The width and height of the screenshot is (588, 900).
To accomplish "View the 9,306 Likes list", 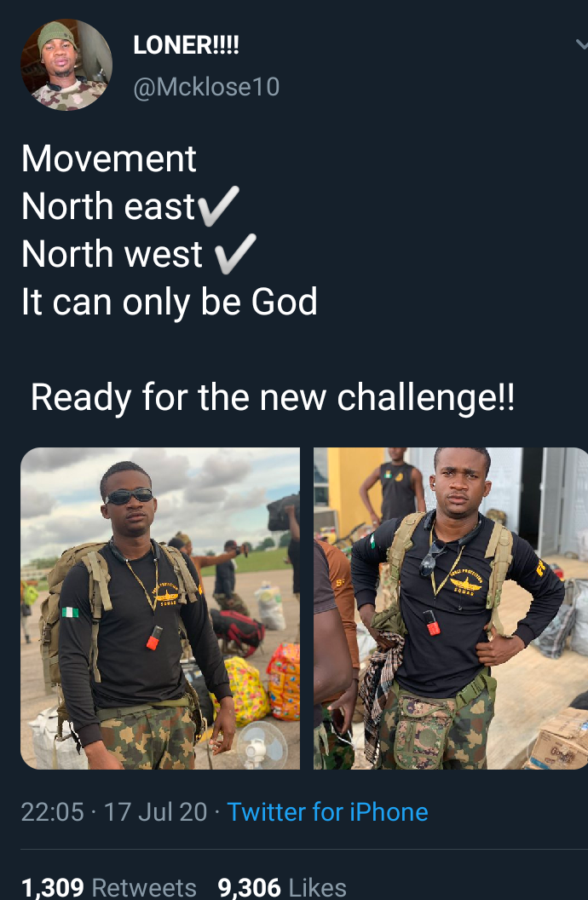I will coord(282,887).
